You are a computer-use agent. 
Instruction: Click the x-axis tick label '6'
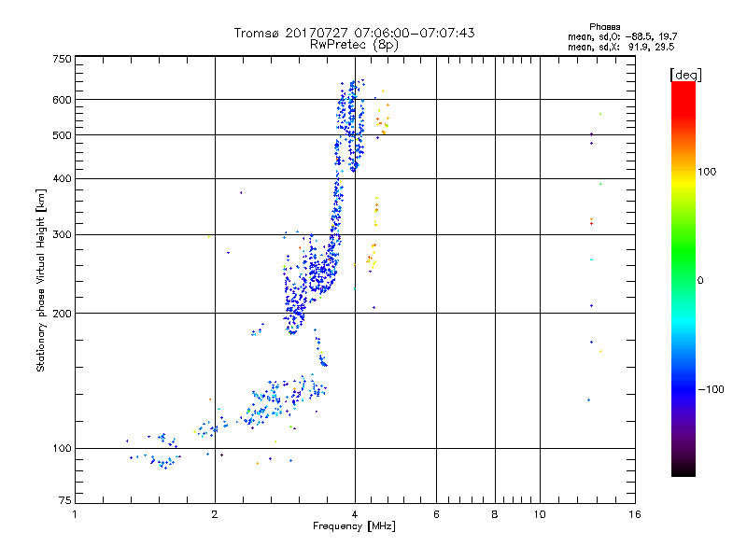[x=436, y=514]
